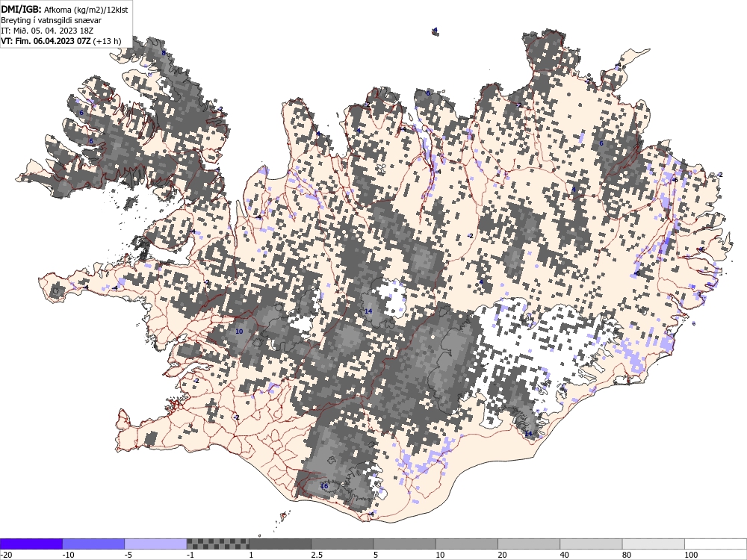Click the "16" value label on the southern glacier
Viewport: 747px width, 560px height.
click(324, 486)
